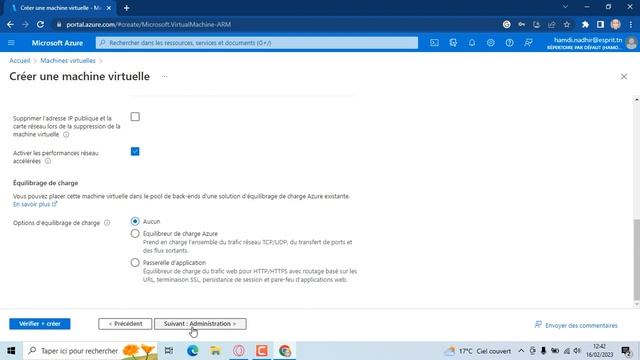Show info tooltip for accelerated networking
The image size is (640, 360).
(x=48, y=161)
